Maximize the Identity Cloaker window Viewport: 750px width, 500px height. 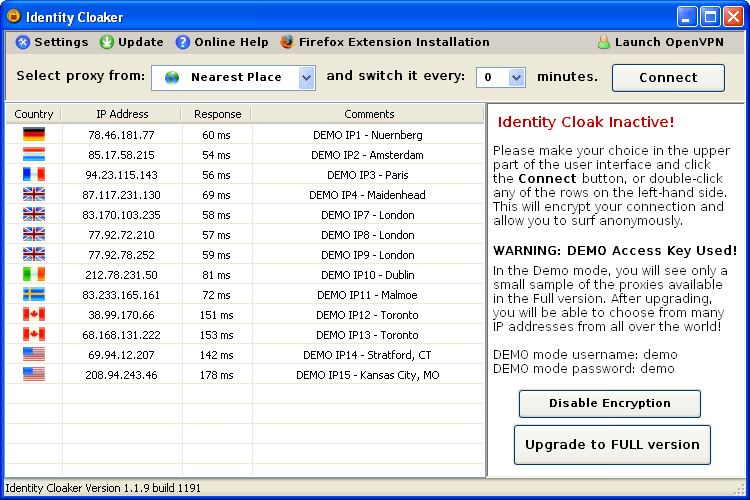710,17
